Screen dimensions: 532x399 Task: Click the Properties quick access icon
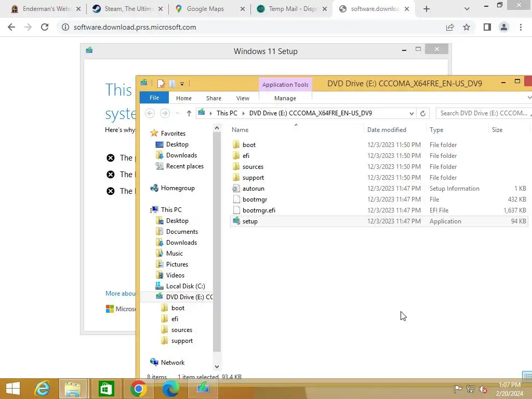click(161, 84)
